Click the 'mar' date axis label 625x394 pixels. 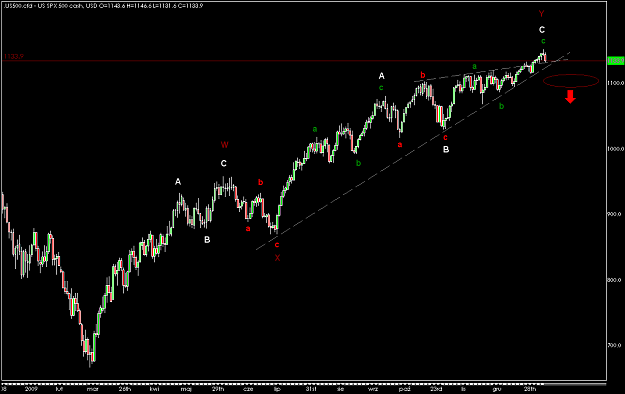click(x=93, y=389)
